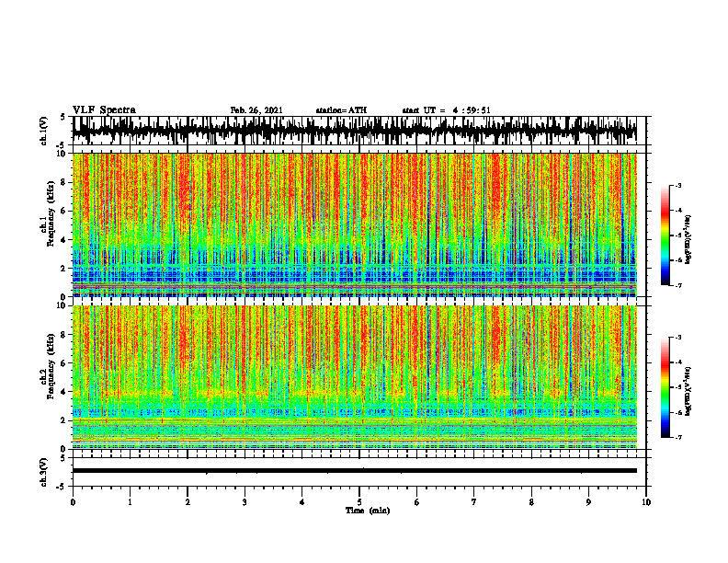Image resolution: width=728 pixels, height=563 pixels.
Task: Click the "station=ATH" label
Action: 341,110
